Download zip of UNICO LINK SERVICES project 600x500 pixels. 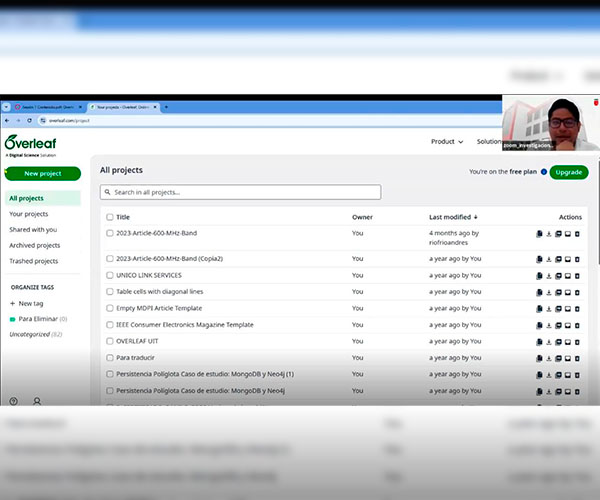(x=549, y=276)
